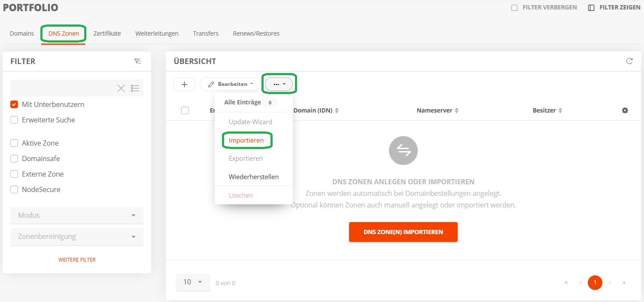
Task: Click the refresh icon in Übersicht header
Action: [x=629, y=61]
